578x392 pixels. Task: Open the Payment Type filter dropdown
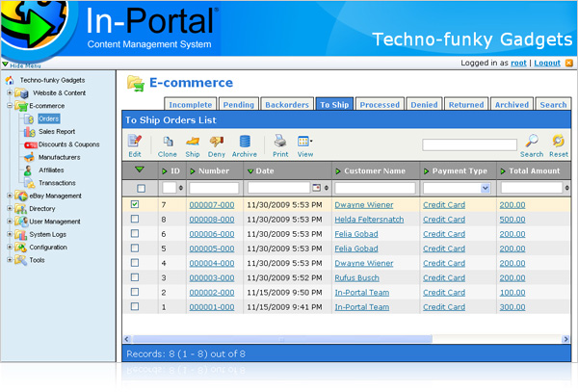click(x=486, y=188)
